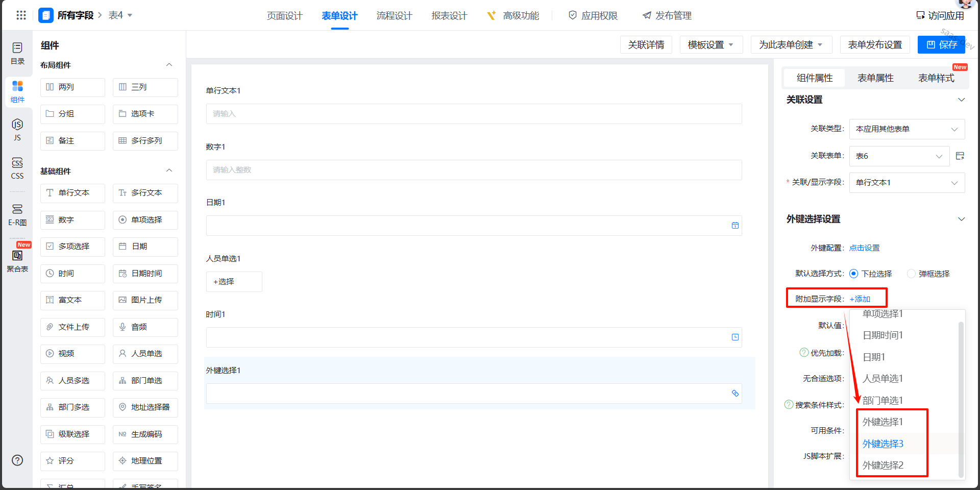Open the JS sidebar panel
The image size is (980, 490).
click(17, 130)
